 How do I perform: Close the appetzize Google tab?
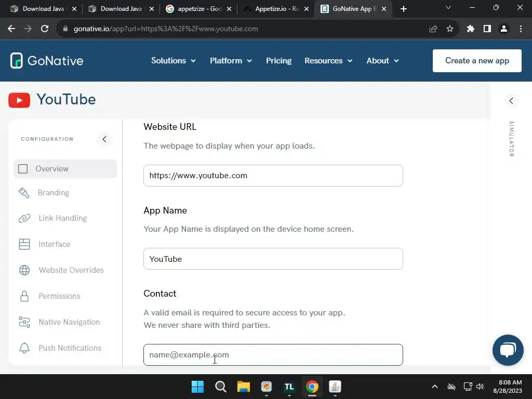coord(229,9)
